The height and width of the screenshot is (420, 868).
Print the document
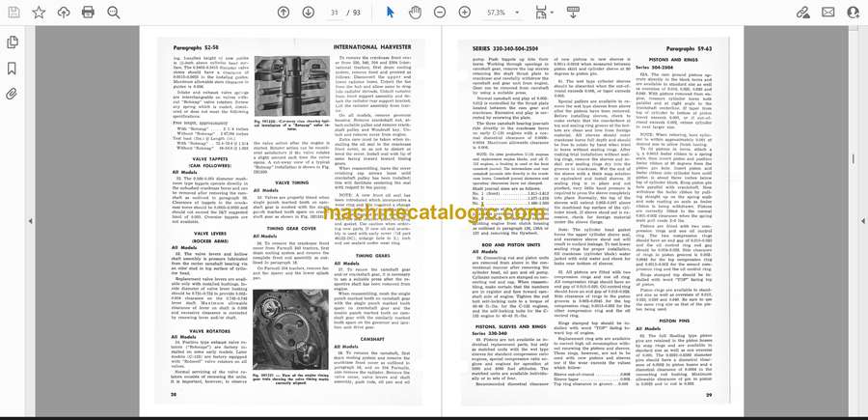(x=88, y=13)
